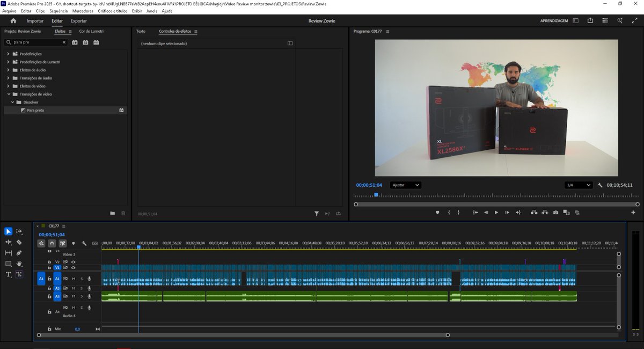Toggle A1 source patching button

coord(41,279)
